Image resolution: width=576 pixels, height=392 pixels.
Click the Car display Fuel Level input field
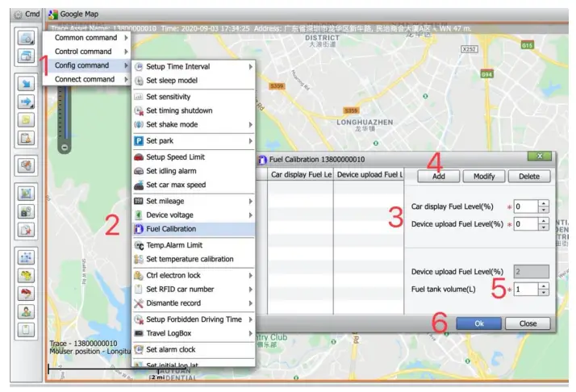pos(526,206)
